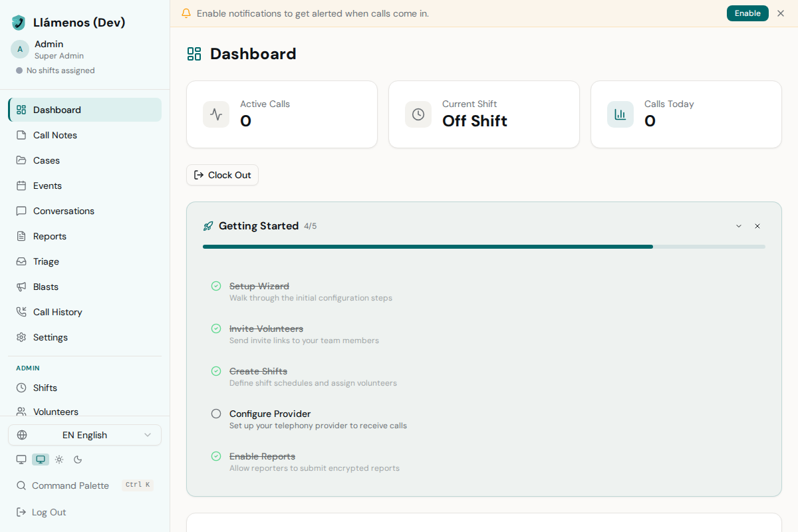Image resolution: width=798 pixels, height=532 pixels.
Task: Collapse Getting Started panel with chevron
Action: coord(739,226)
